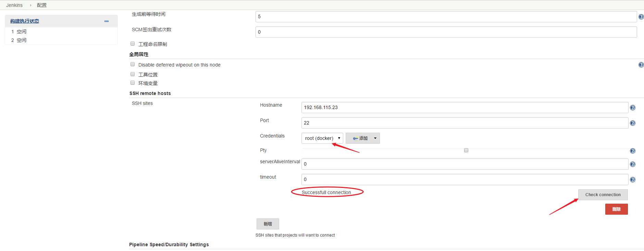Open help icon next to timeout
The height and width of the screenshot is (251, 644).
click(x=633, y=180)
